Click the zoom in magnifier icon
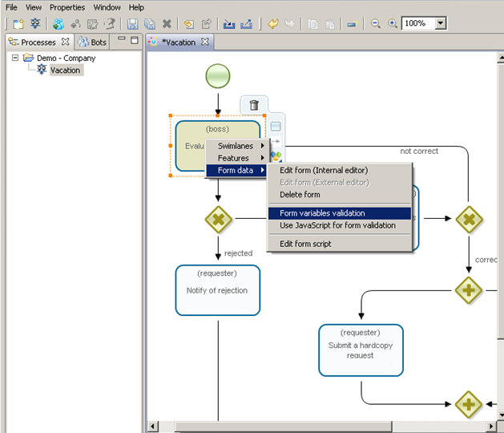The width and height of the screenshot is (504, 433). [x=393, y=24]
